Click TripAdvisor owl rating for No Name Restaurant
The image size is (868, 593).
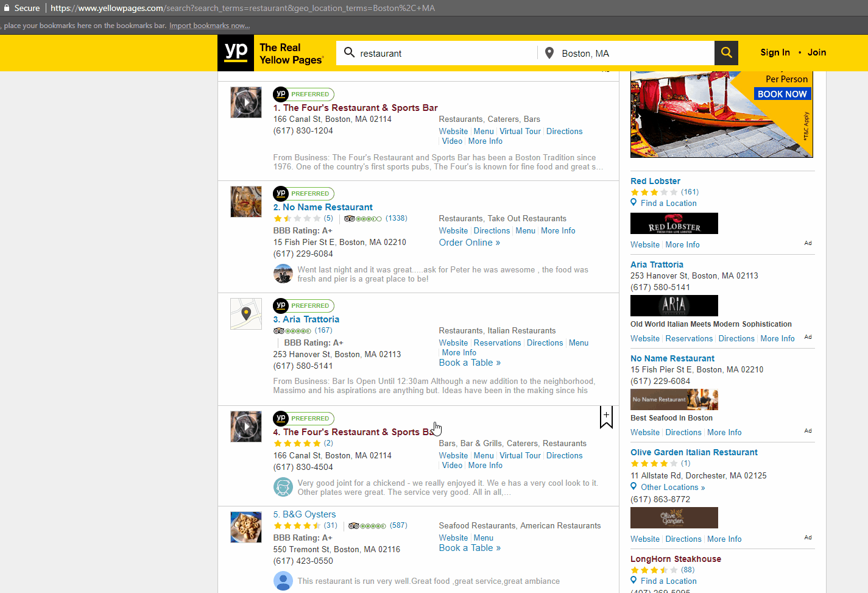tap(363, 218)
